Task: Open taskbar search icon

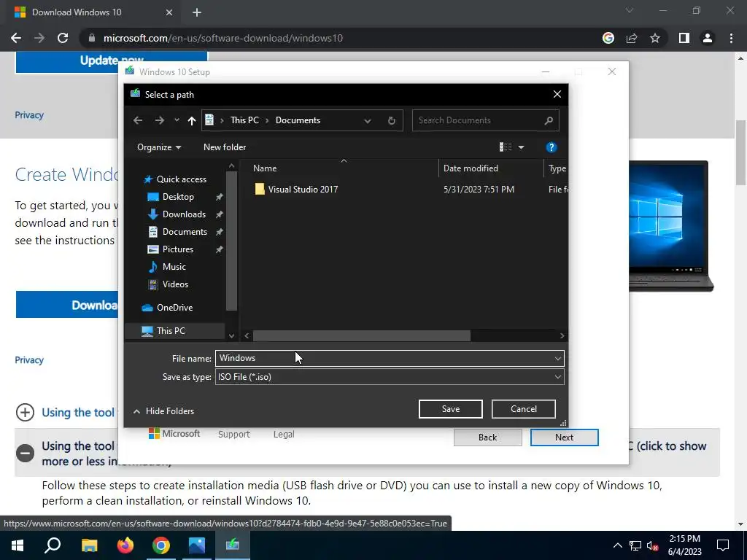Action: pyautogui.click(x=53, y=545)
